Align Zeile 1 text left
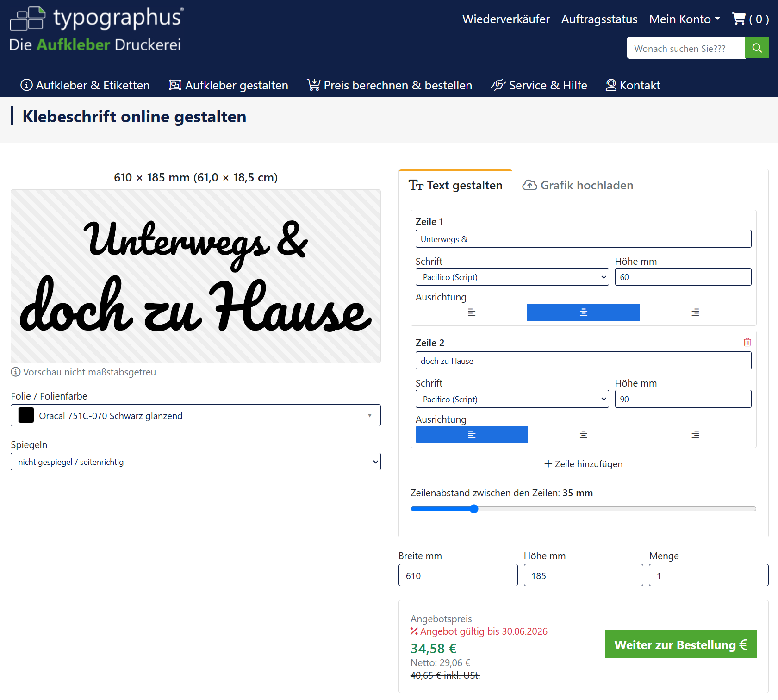The width and height of the screenshot is (778, 700). pyautogui.click(x=472, y=312)
